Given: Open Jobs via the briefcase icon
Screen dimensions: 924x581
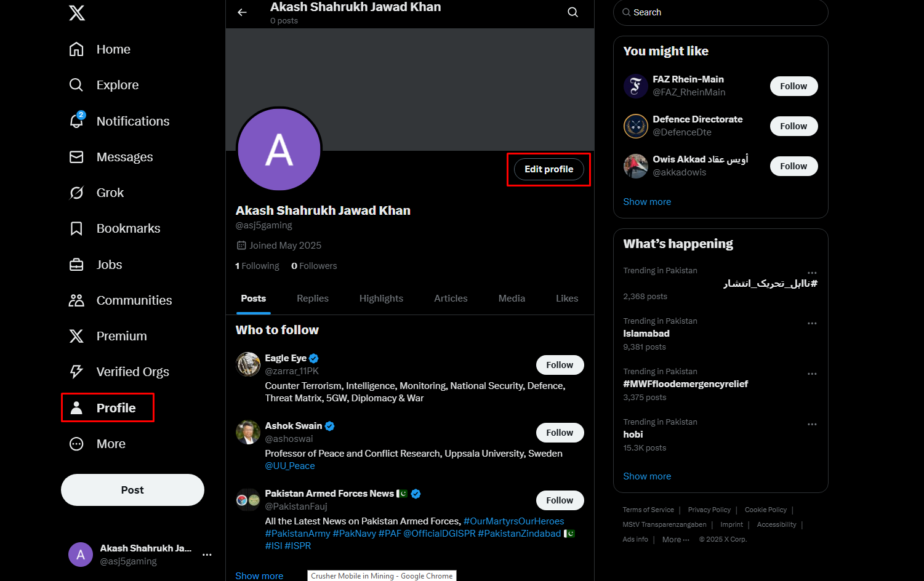Looking at the screenshot, I should click(76, 264).
